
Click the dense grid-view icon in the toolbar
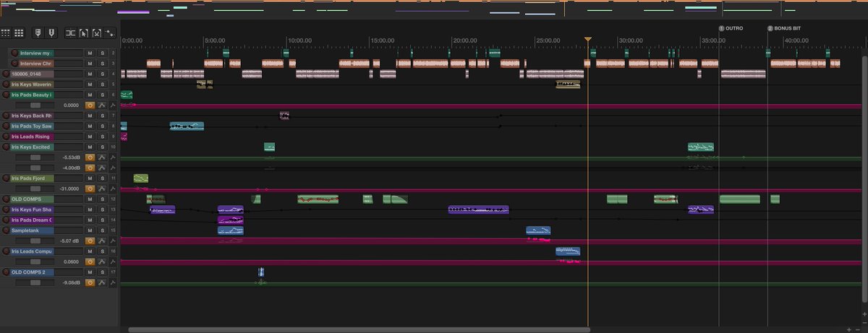[19, 33]
